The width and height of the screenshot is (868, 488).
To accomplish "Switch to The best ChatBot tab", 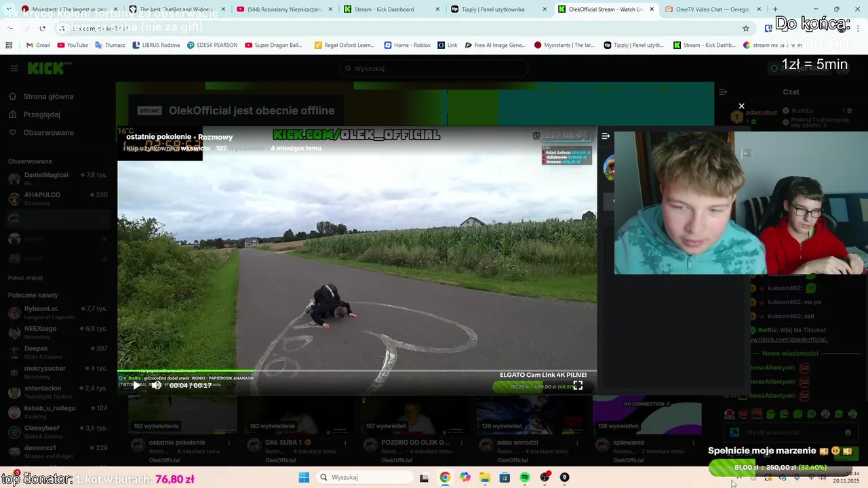I will click(x=175, y=9).
